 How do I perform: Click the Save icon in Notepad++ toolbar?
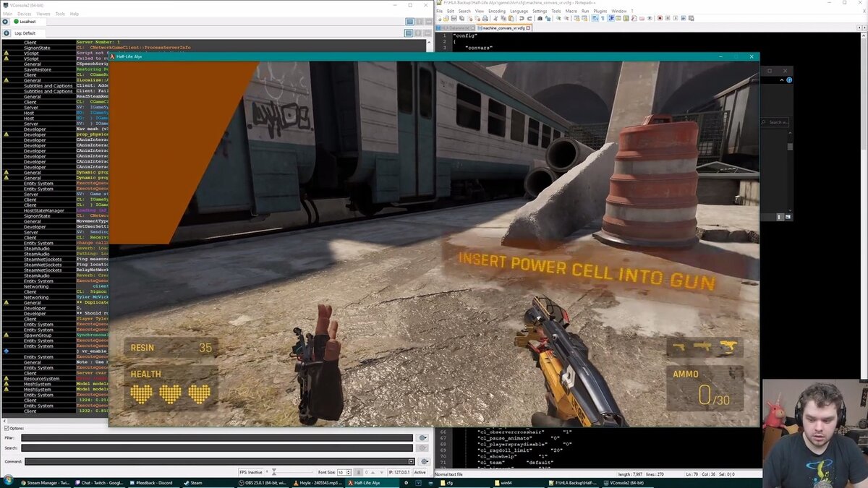click(454, 19)
